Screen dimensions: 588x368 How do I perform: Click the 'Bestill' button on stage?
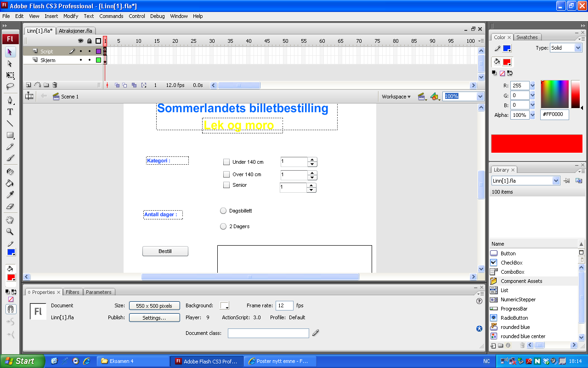(165, 251)
